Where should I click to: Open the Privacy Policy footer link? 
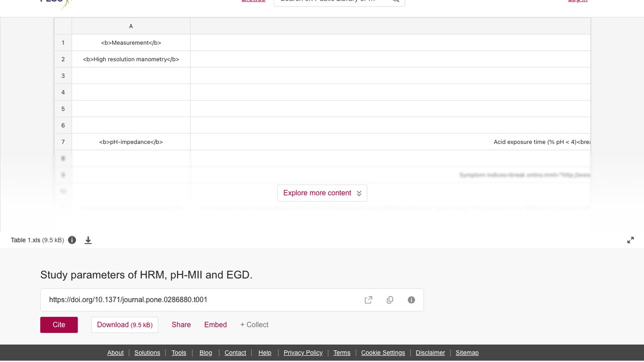[303, 353]
